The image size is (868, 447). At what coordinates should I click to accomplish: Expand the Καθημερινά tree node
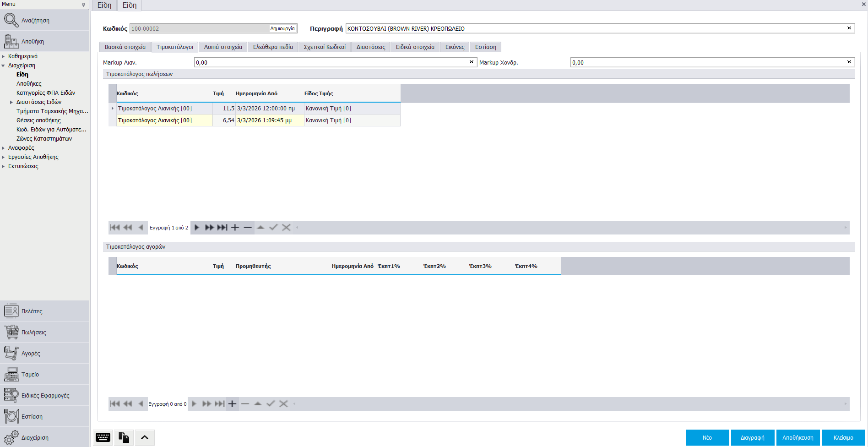click(3, 56)
